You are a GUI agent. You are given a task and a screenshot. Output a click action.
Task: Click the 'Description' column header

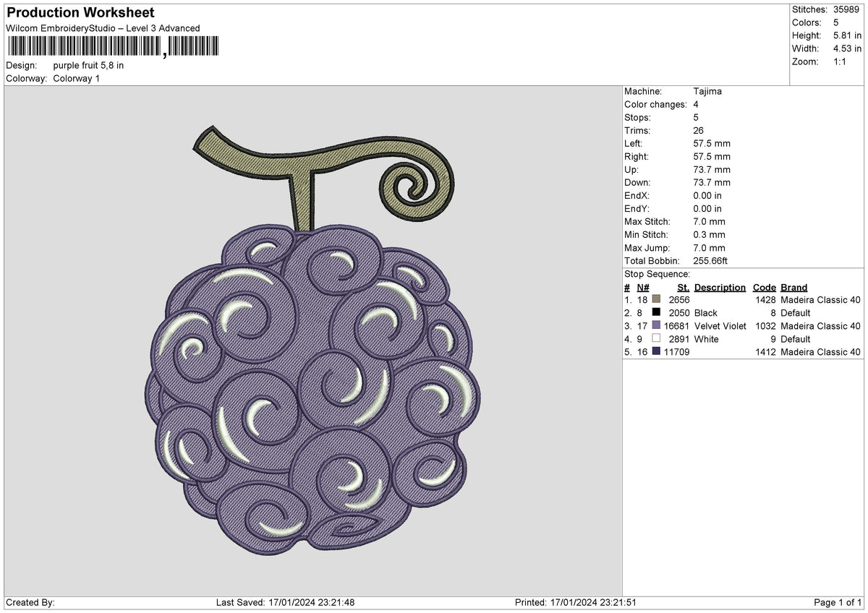[x=720, y=287]
